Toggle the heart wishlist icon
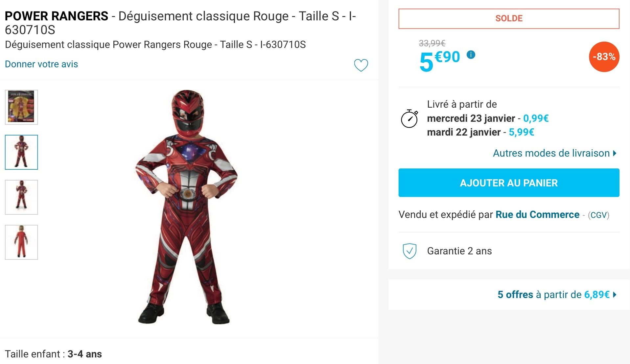 tap(361, 65)
